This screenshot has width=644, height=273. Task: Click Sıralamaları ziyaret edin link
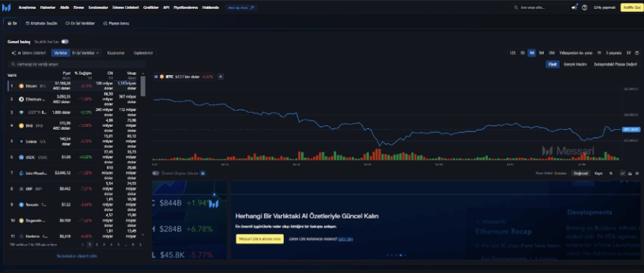tap(77, 256)
